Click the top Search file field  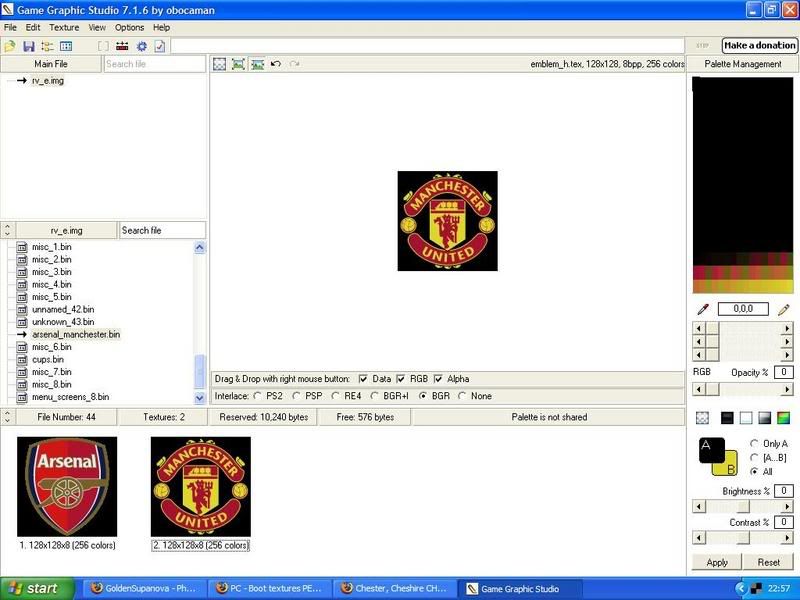[155, 64]
